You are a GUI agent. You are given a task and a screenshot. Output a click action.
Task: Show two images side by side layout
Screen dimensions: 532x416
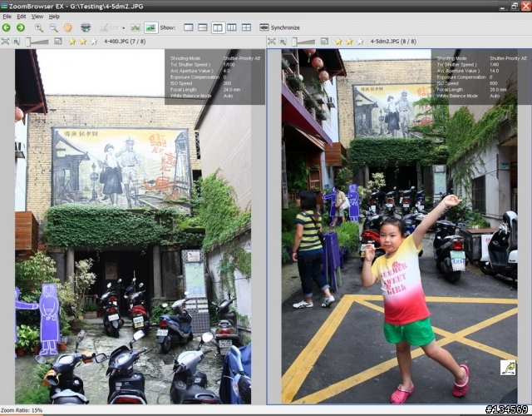click(218, 27)
